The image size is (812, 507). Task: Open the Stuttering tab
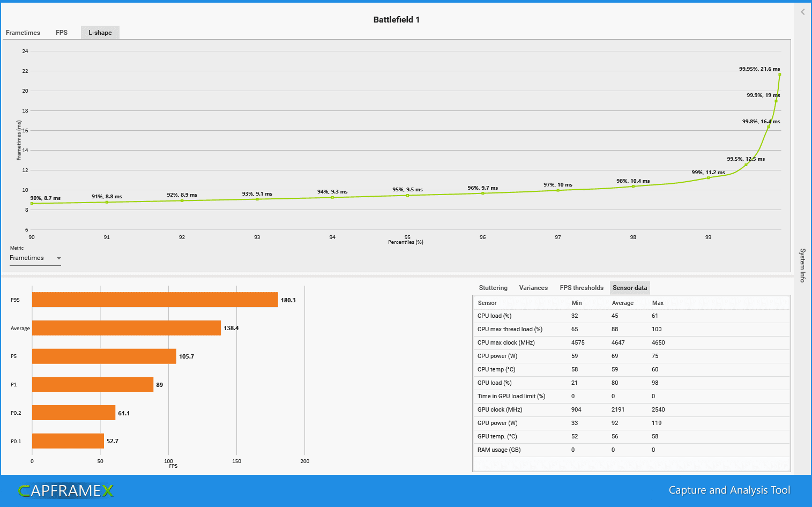(493, 288)
